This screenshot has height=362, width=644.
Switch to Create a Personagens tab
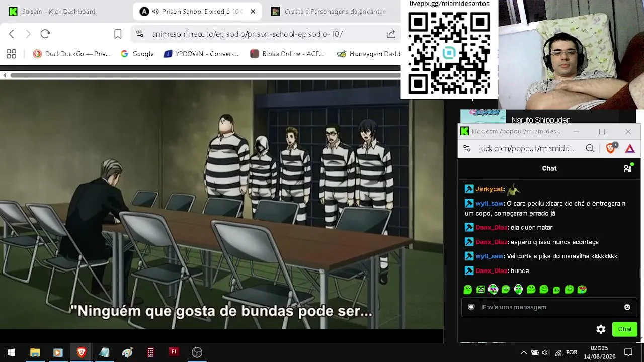(x=330, y=11)
